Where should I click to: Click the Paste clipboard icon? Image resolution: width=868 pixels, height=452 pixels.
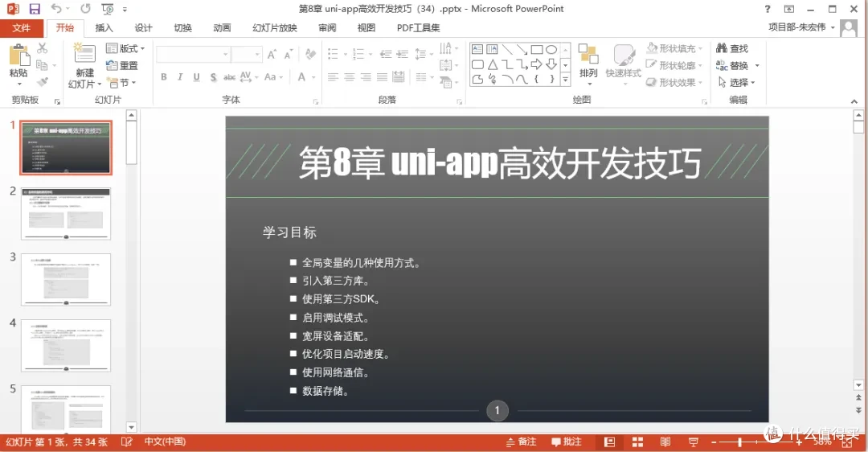coord(18,56)
